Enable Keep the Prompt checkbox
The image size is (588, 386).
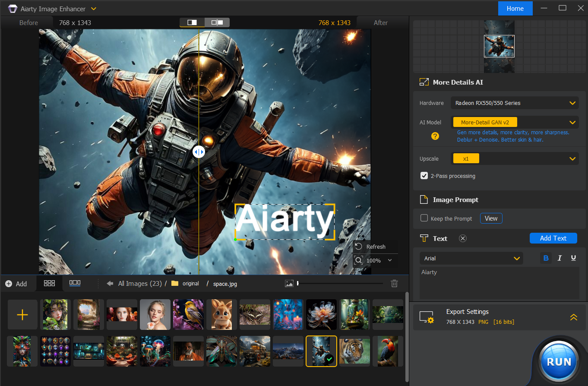point(424,218)
